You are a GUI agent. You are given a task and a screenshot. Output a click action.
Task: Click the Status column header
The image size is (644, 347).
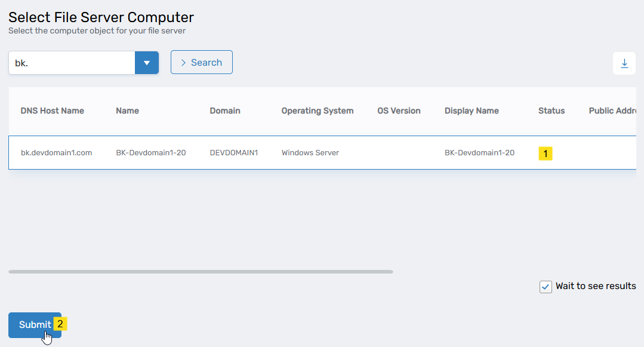click(551, 110)
